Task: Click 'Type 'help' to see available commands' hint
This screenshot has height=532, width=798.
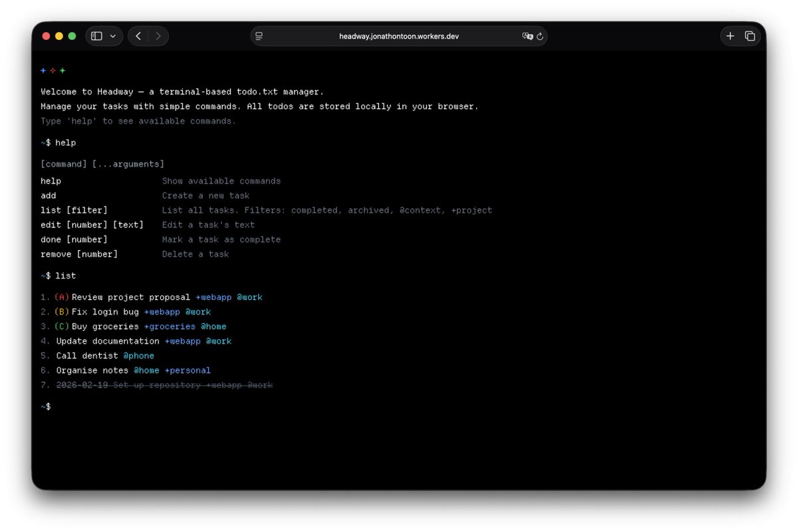Action: click(138, 121)
